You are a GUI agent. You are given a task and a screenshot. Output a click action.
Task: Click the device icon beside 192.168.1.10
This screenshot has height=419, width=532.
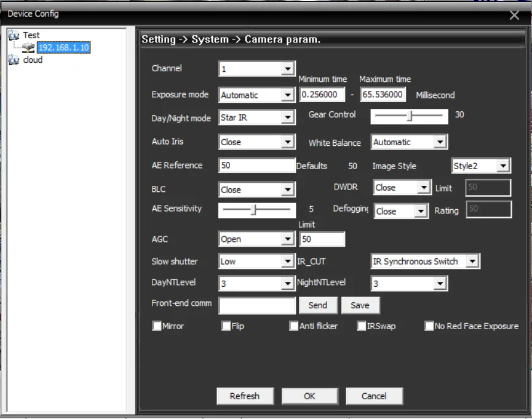pyautogui.click(x=28, y=47)
